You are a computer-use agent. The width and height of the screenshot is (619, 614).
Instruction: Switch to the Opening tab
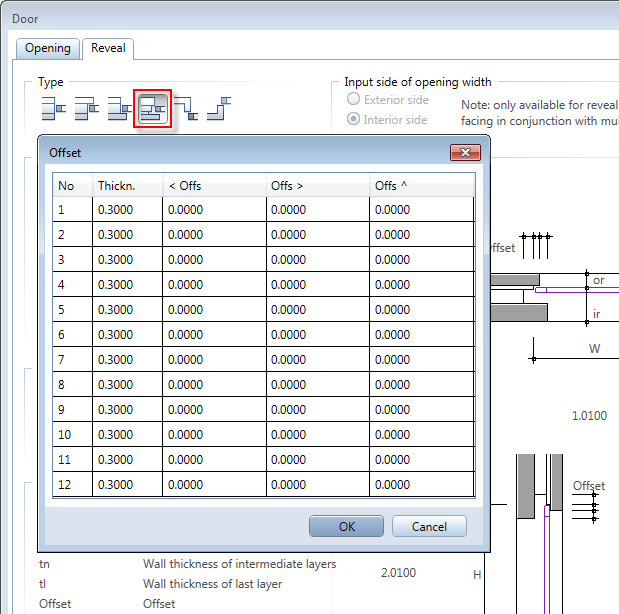point(48,48)
